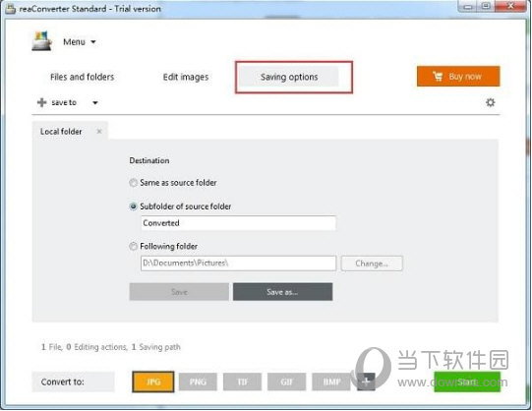532x411 pixels.
Task: Click the D:\Documents\Pictures\ path field
Action: pyautogui.click(x=239, y=264)
